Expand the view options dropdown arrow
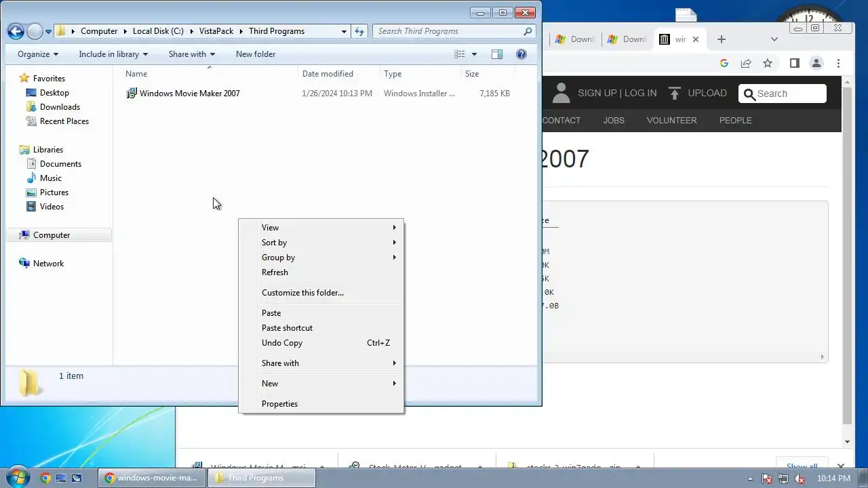The height and width of the screenshot is (488, 868). click(474, 54)
